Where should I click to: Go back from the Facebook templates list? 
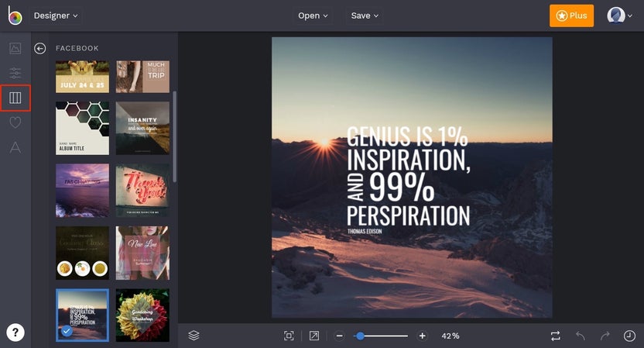pyautogui.click(x=39, y=49)
